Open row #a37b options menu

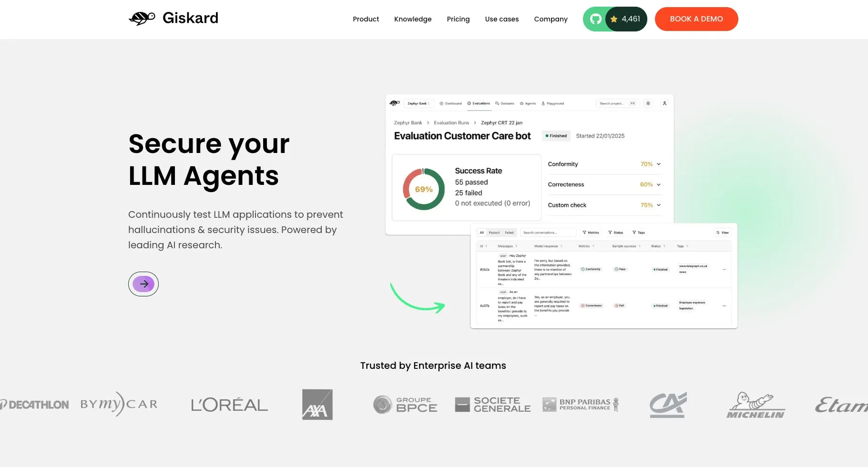pos(724,305)
